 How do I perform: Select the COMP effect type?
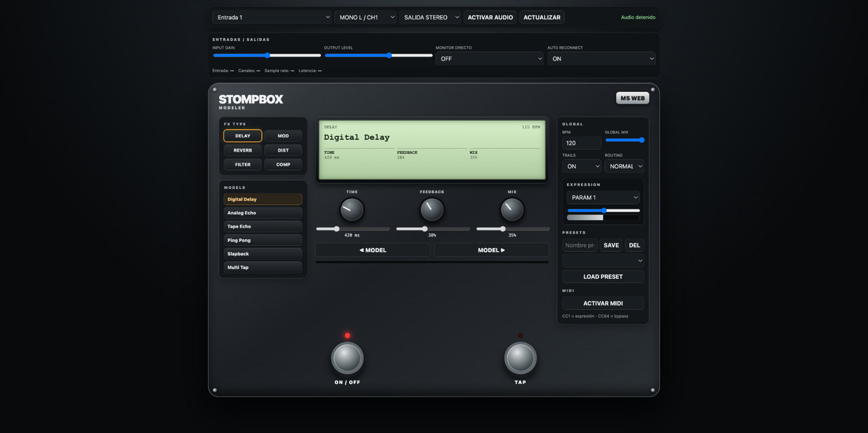283,164
